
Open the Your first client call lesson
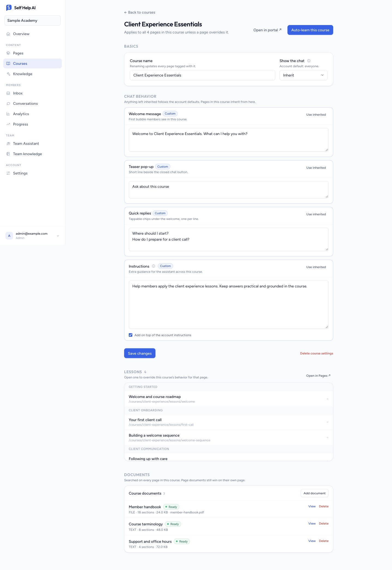[228, 422]
